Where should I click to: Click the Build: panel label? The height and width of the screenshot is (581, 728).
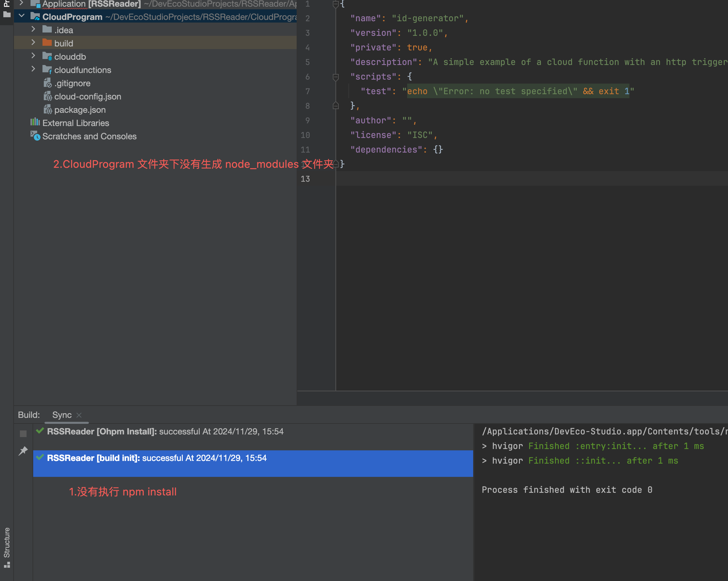click(x=29, y=415)
